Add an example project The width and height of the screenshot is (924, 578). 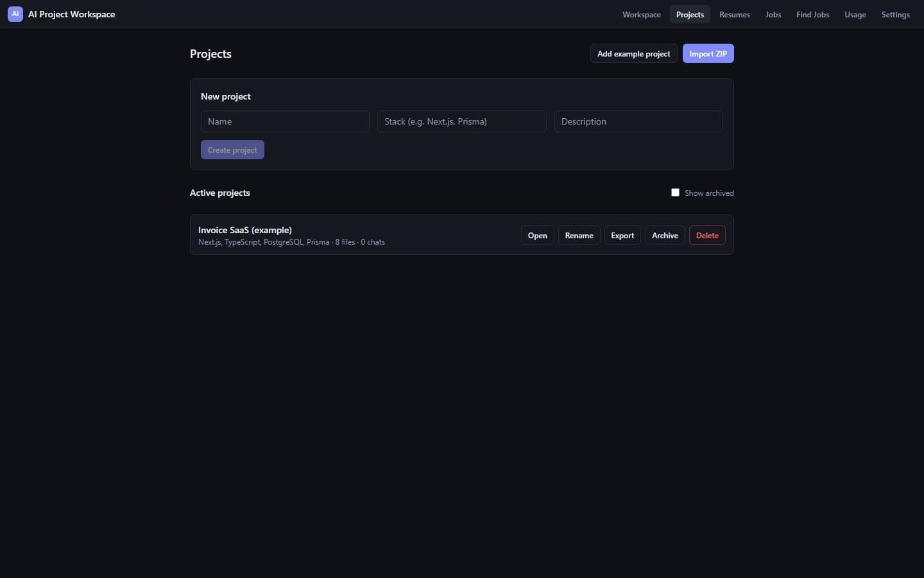(x=634, y=53)
